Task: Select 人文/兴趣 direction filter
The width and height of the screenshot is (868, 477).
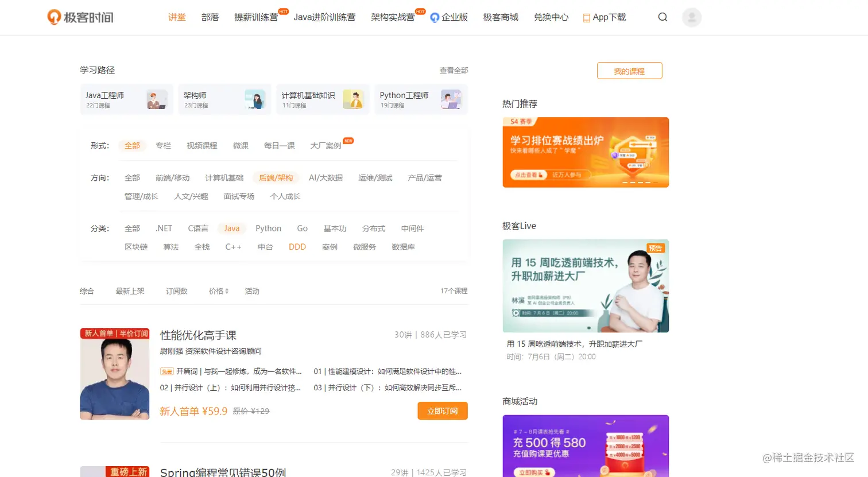Action: click(x=191, y=196)
